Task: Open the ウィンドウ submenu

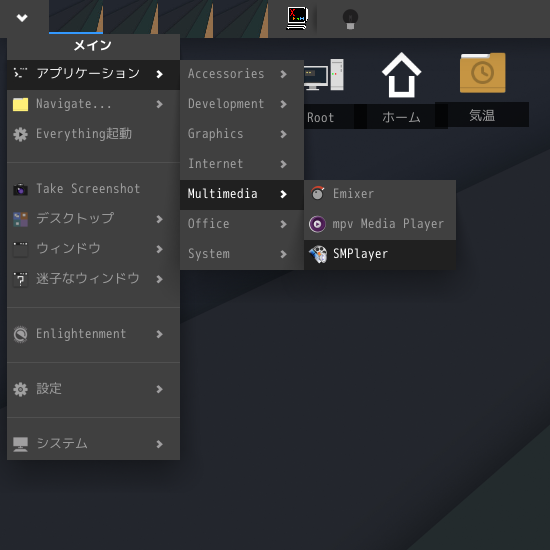Action: [x=93, y=249]
